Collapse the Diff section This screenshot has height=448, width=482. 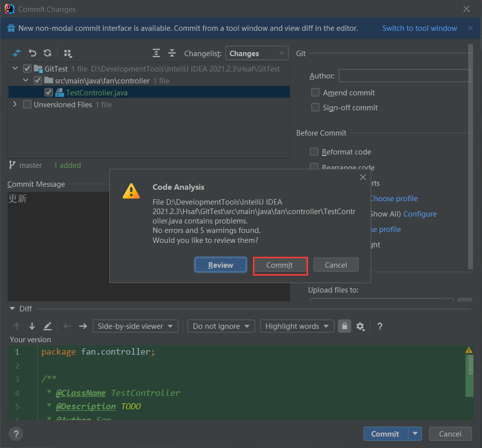[12, 308]
